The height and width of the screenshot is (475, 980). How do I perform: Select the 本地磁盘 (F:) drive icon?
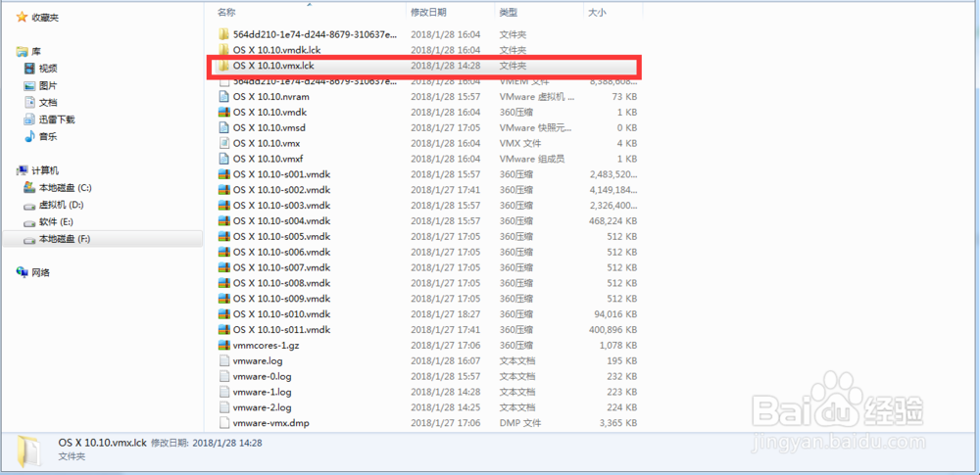pyautogui.click(x=29, y=239)
